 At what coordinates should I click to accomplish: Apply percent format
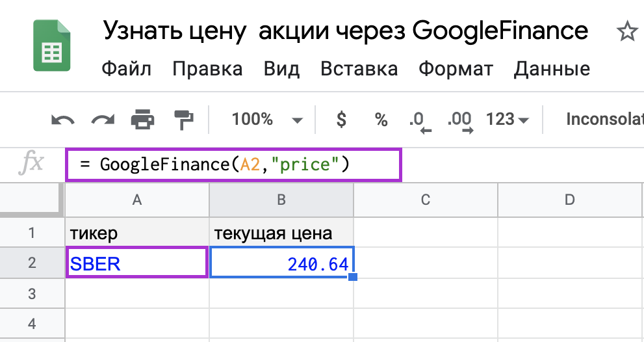pyautogui.click(x=381, y=120)
